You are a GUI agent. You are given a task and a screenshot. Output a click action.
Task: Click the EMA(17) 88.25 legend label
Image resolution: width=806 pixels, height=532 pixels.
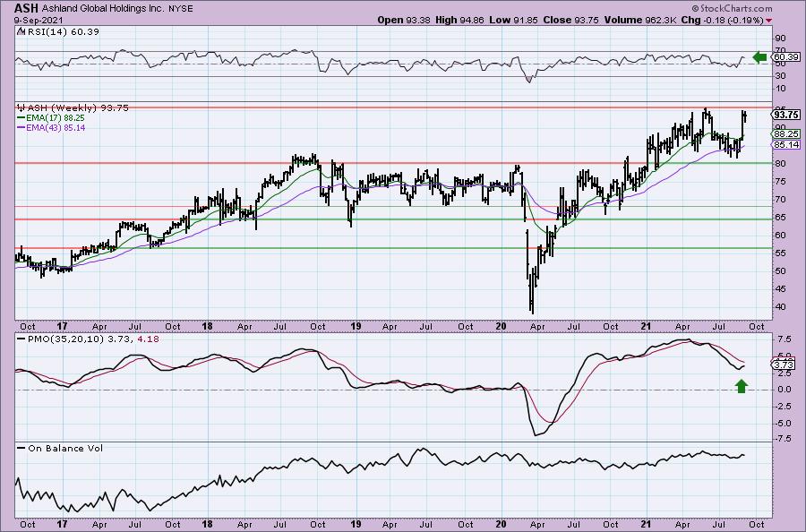point(56,117)
